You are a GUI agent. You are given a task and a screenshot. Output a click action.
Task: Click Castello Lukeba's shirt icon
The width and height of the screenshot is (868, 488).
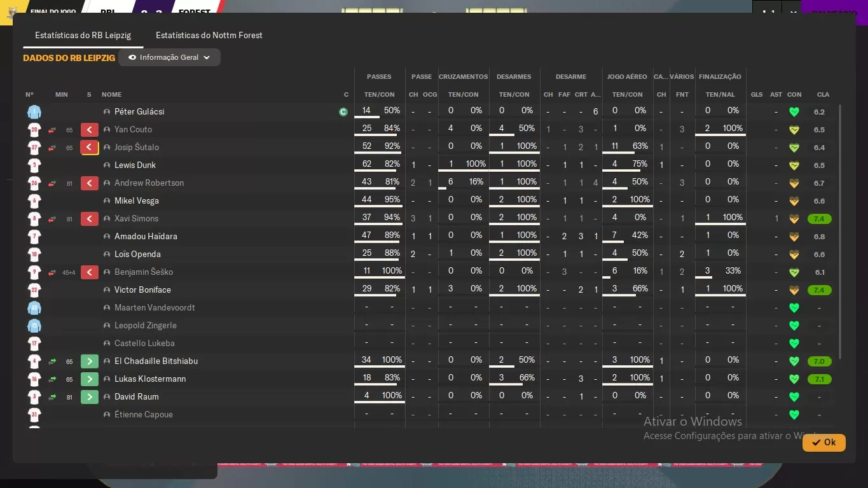[34, 344]
